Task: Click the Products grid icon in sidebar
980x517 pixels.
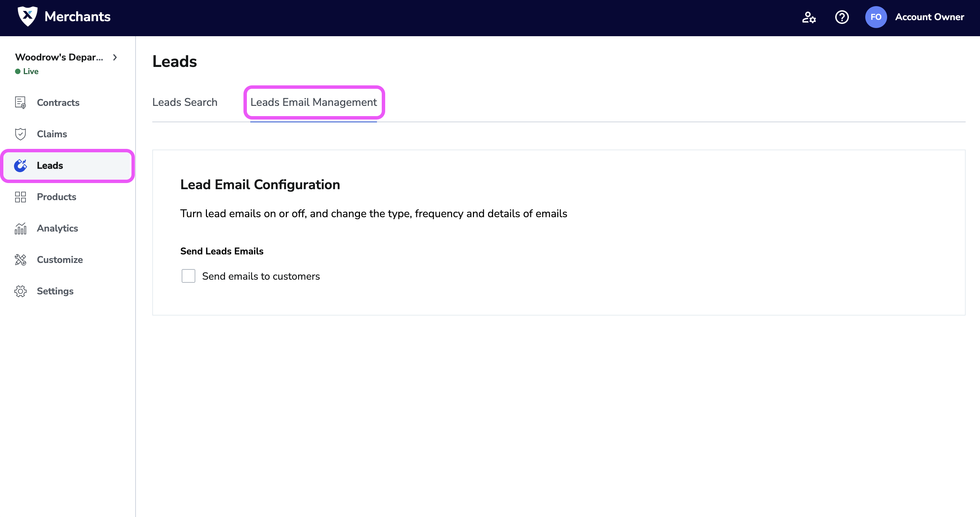Action: click(20, 197)
